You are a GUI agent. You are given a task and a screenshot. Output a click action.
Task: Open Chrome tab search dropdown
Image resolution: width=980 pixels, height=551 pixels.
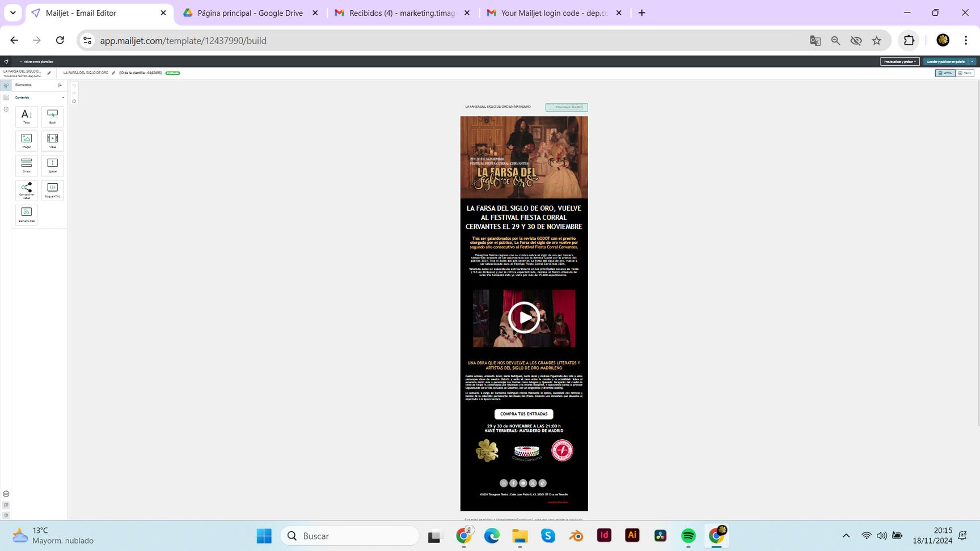coord(12,12)
